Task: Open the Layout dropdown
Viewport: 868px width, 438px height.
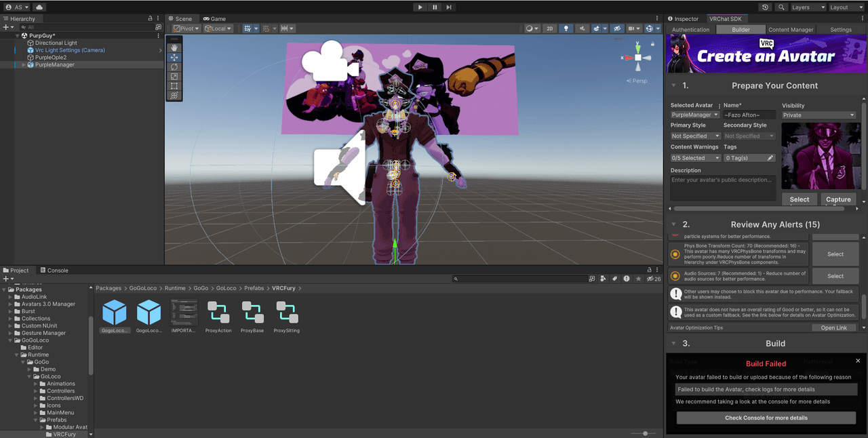Action: pos(846,7)
